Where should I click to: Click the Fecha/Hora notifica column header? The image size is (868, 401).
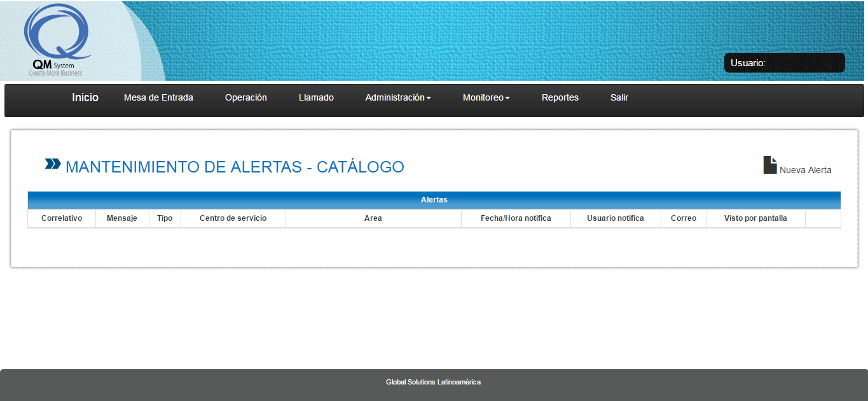tap(516, 218)
